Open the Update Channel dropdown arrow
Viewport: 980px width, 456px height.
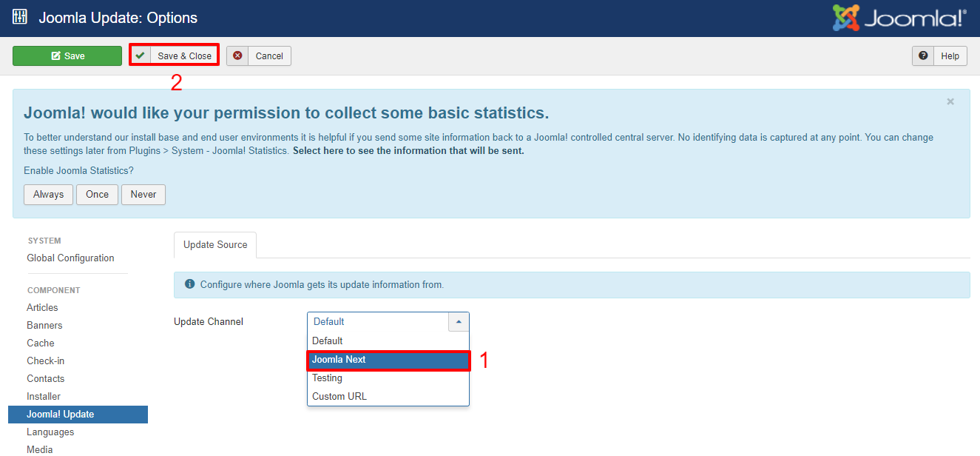459,321
